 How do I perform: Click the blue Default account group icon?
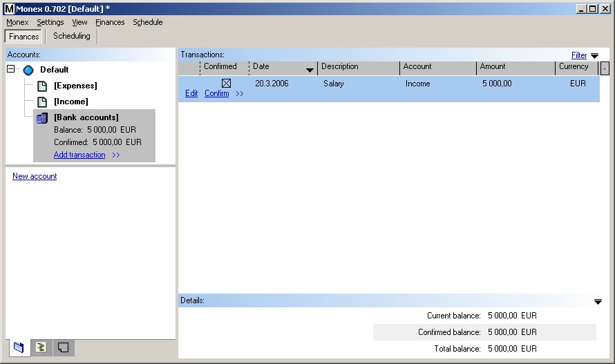[x=28, y=70]
